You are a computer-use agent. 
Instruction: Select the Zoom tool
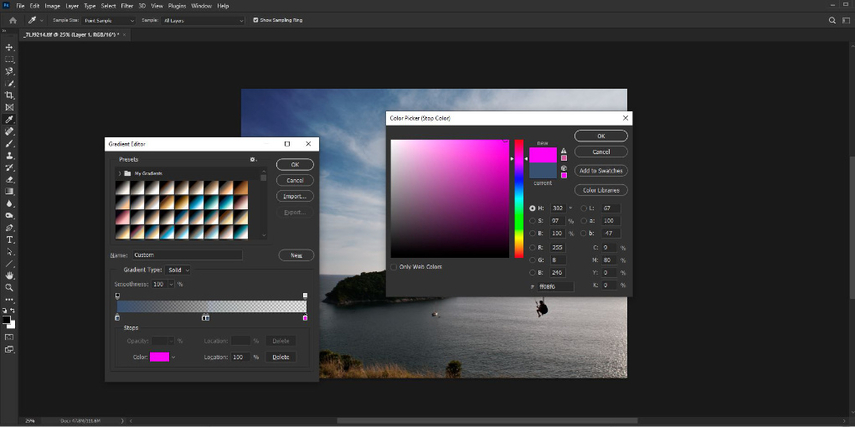click(x=9, y=287)
